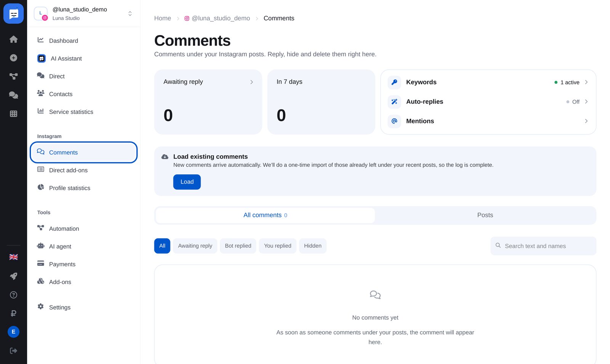
Task: Go to Direct in the sidebar
Action: (x=83, y=76)
